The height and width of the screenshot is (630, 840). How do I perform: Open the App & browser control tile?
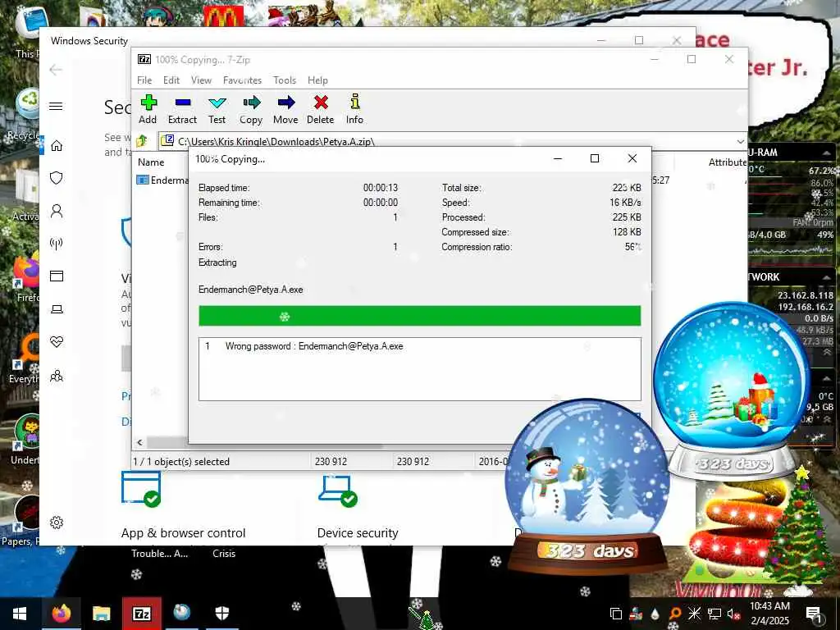tap(183, 507)
